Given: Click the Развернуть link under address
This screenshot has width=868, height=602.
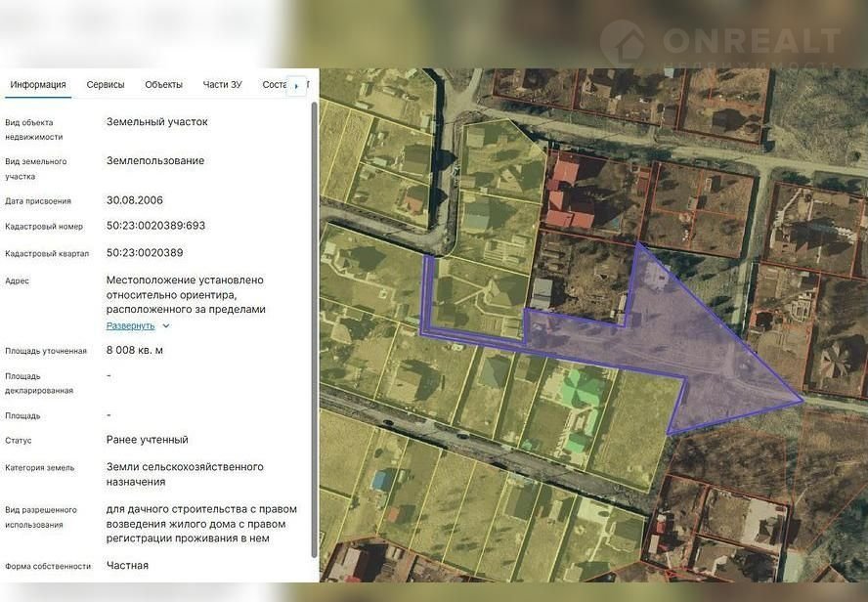Looking at the screenshot, I should 130,326.
